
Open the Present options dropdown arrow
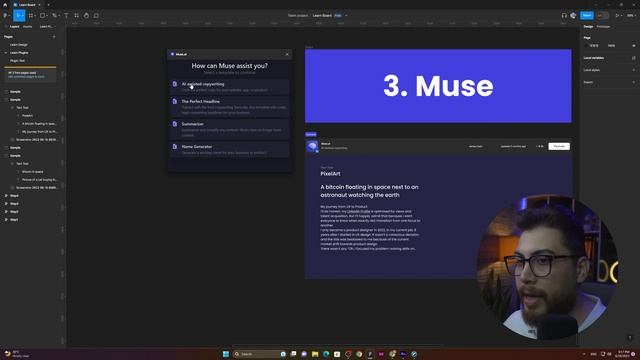point(622,16)
